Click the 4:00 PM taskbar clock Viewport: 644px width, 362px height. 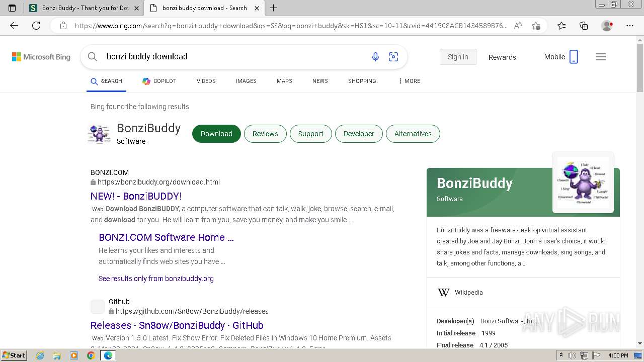tap(618, 355)
